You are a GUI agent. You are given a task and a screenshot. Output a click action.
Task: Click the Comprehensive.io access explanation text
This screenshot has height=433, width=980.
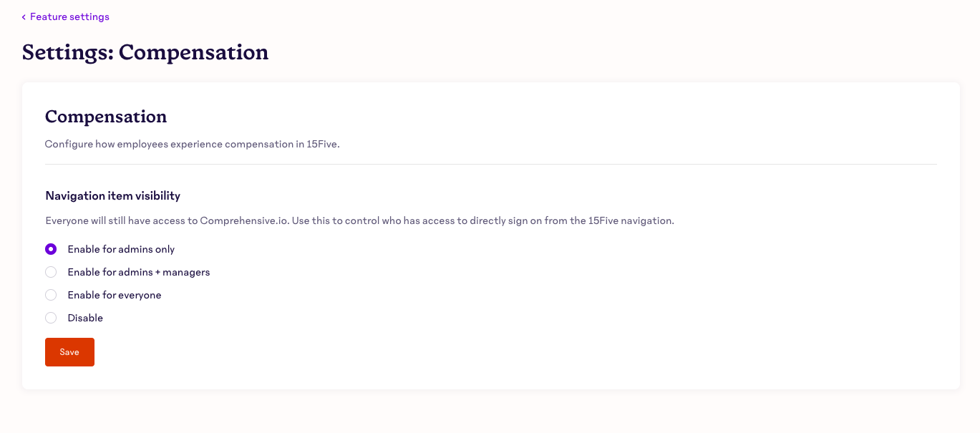(359, 220)
